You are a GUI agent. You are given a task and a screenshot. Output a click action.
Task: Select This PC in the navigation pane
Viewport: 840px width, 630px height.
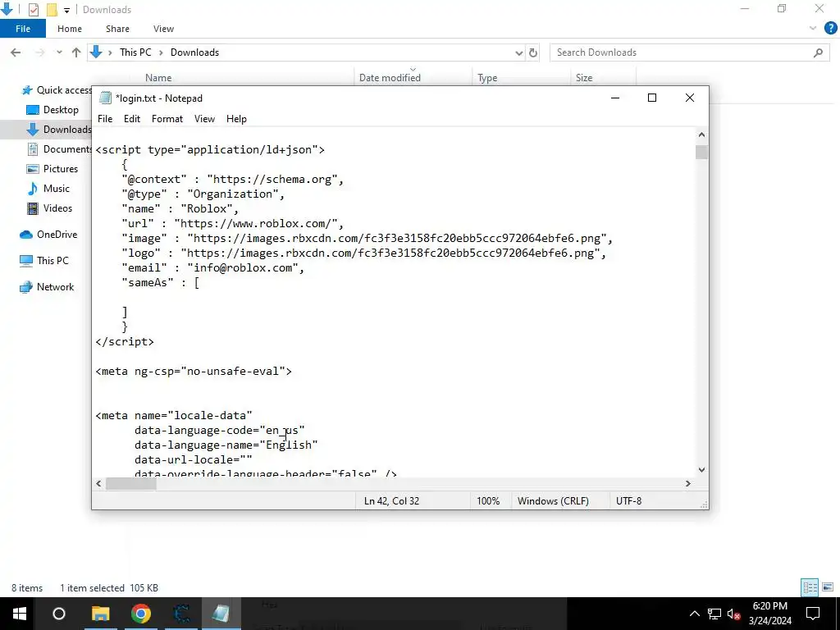[44, 261]
